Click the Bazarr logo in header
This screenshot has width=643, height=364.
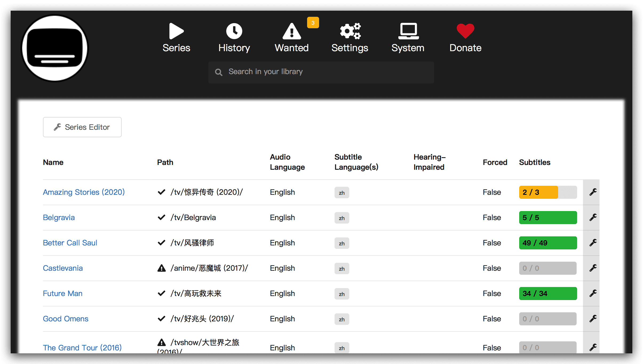point(55,48)
